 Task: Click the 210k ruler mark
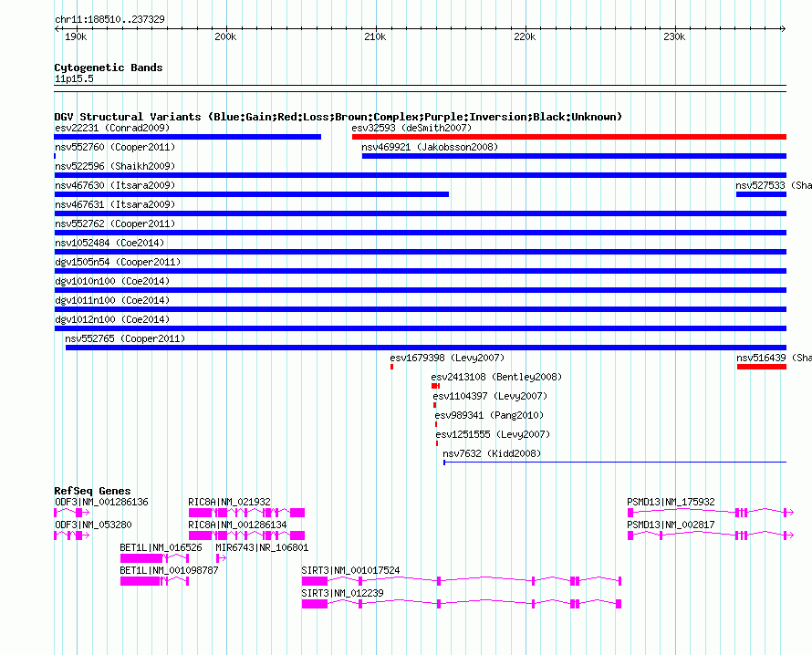point(376,36)
